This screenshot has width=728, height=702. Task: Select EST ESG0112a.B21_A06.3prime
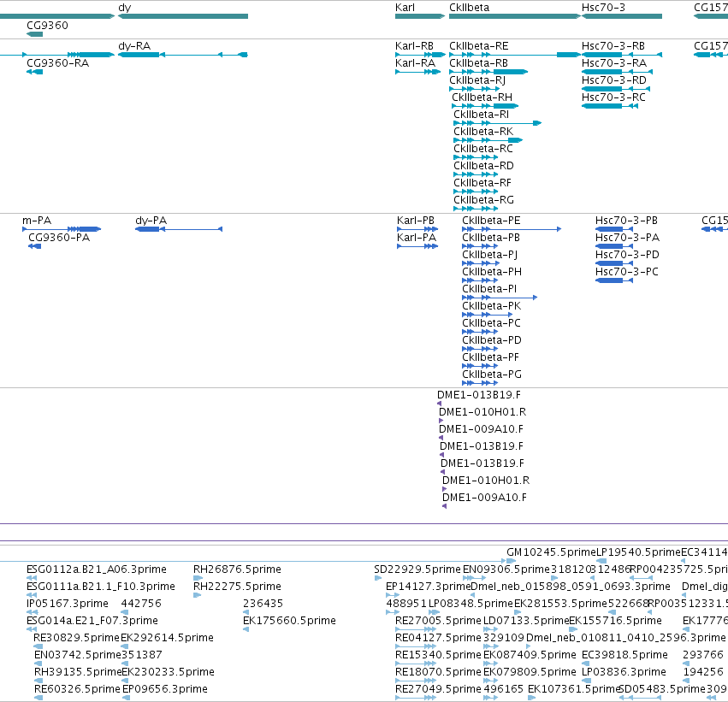tap(32, 578)
